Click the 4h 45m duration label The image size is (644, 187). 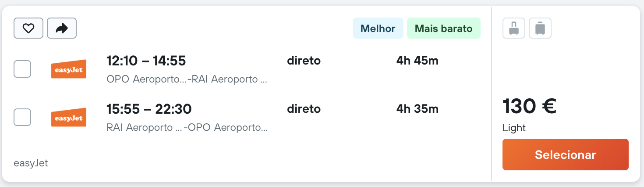417,61
